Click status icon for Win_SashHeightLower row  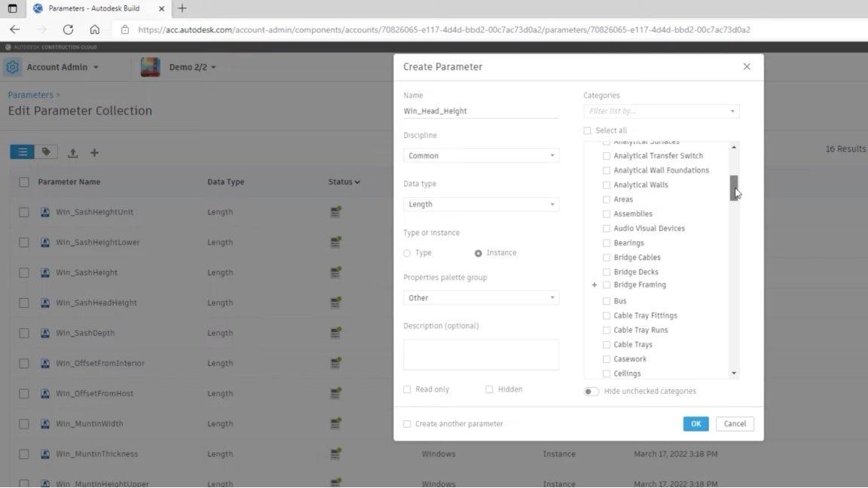coord(335,242)
